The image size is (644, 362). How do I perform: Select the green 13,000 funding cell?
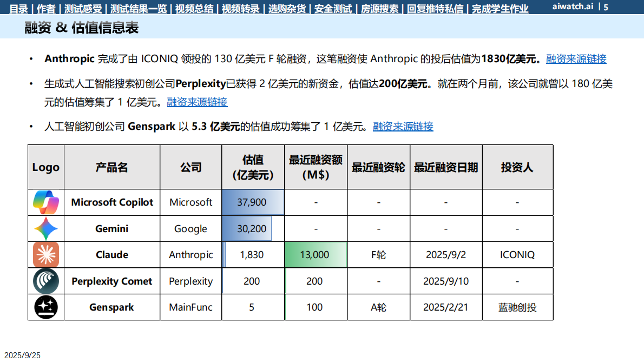pos(316,255)
